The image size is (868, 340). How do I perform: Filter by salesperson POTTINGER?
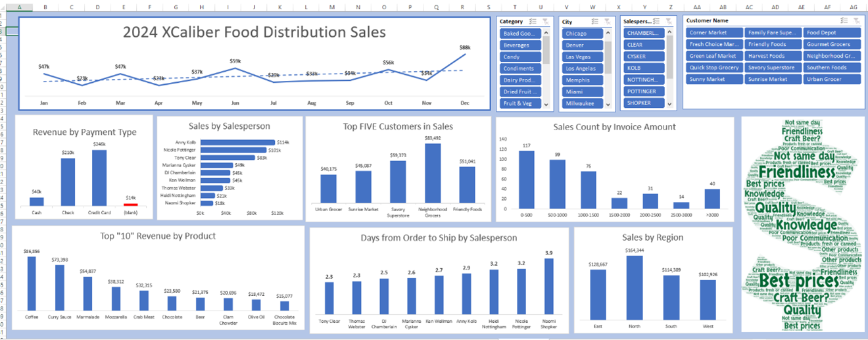coord(643,91)
